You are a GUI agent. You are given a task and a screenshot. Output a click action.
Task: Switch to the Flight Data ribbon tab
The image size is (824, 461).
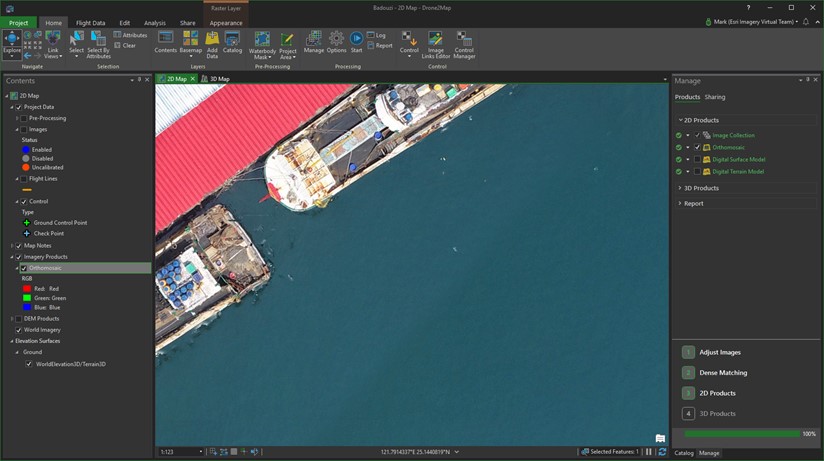[90, 22]
